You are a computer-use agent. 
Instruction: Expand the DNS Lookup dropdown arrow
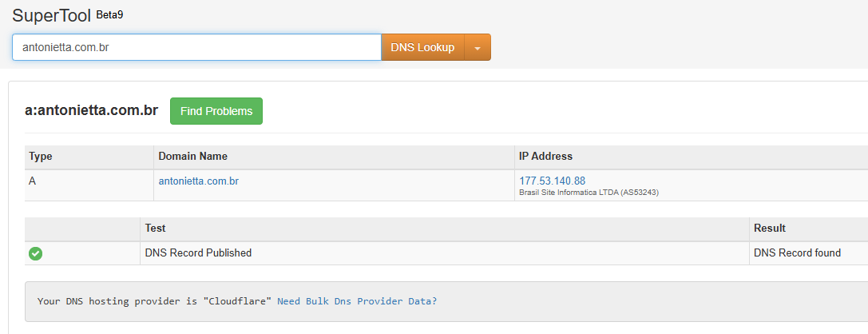click(x=478, y=48)
